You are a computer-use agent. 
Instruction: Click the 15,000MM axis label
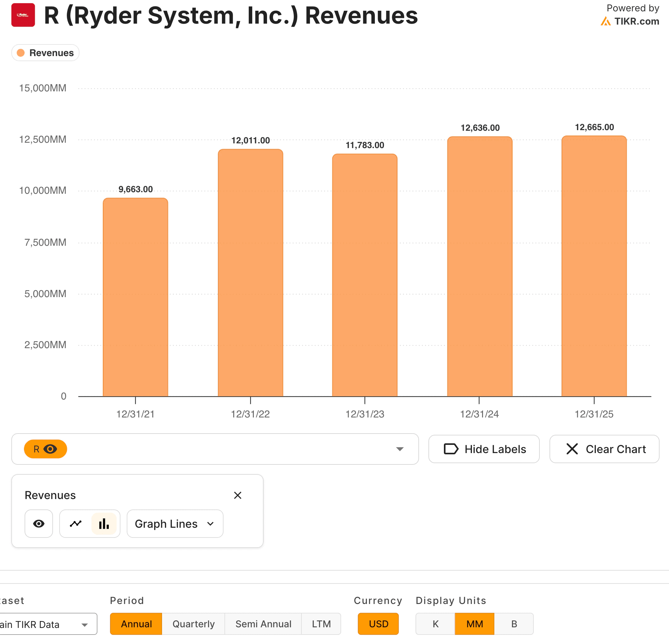click(x=43, y=88)
